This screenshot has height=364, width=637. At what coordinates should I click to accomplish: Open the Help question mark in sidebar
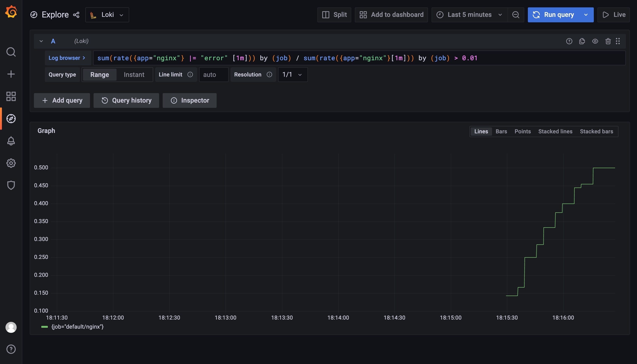tap(11, 349)
